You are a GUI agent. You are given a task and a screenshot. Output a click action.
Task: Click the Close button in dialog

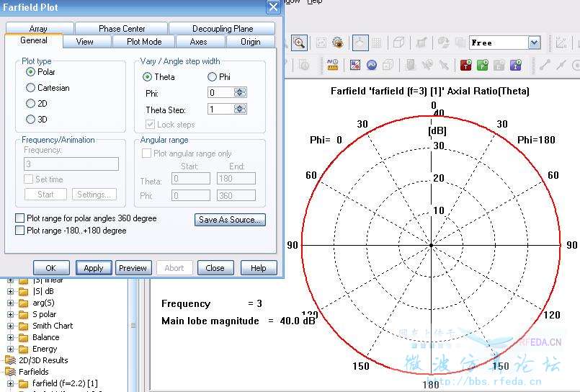tap(215, 268)
